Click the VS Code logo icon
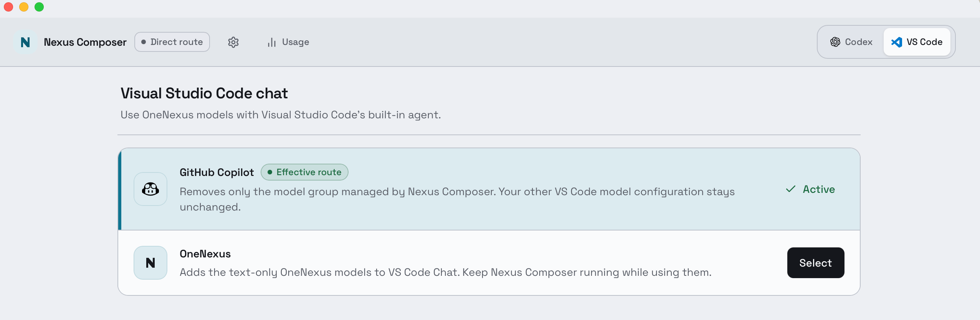This screenshot has height=320, width=980. point(897,42)
